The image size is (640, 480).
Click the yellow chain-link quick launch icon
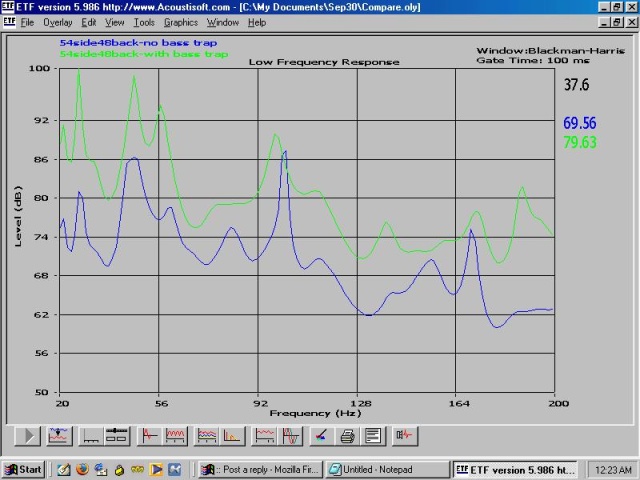click(x=138, y=470)
